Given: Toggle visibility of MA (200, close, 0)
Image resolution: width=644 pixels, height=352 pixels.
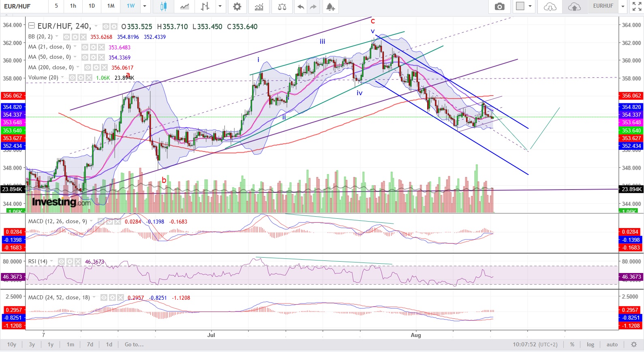Looking at the screenshot, I should 88,68.
